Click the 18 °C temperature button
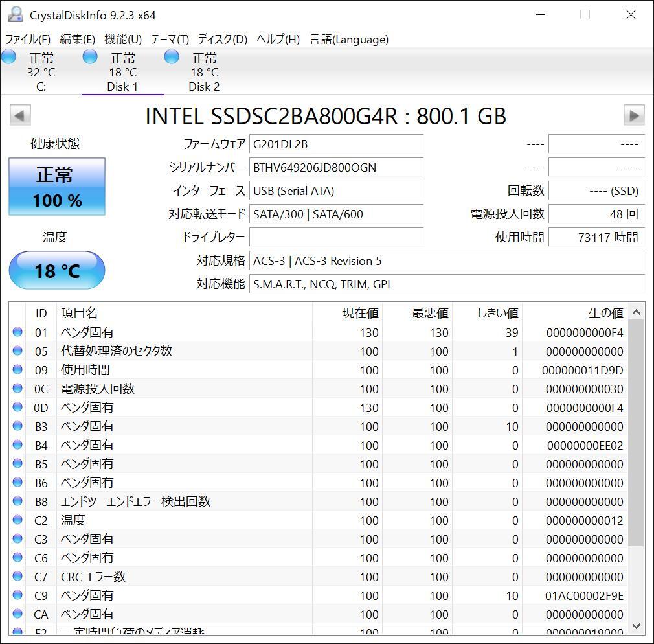 pyautogui.click(x=57, y=270)
